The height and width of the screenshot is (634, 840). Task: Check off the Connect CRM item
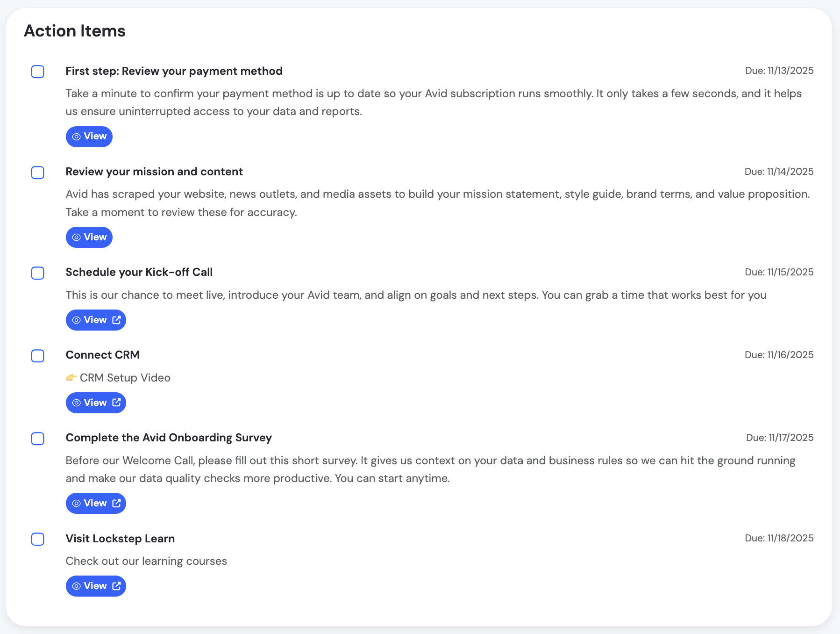(x=38, y=356)
